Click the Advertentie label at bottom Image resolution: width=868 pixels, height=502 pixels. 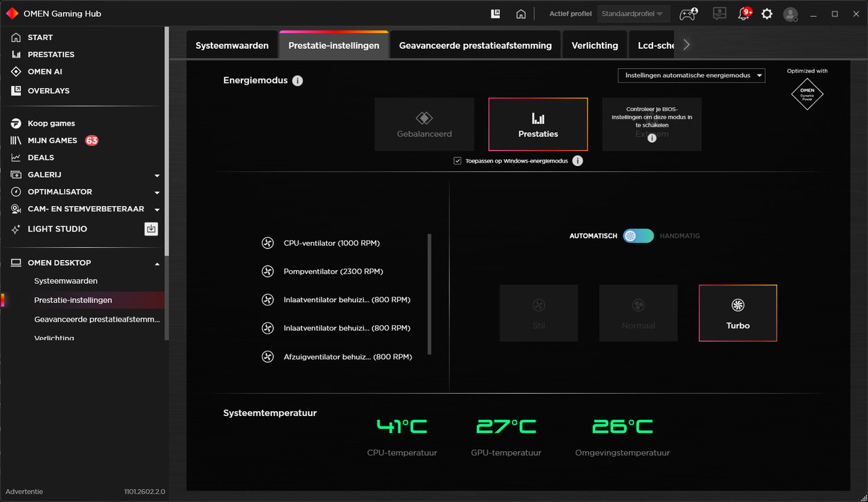coord(24,491)
